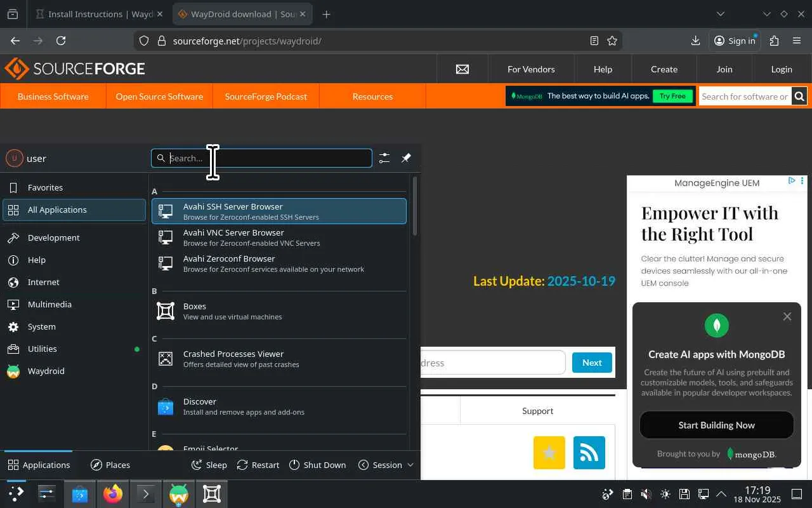Open a new tab with the plus button
Image resolution: width=812 pixels, height=508 pixels.
click(x=326, y=14)
